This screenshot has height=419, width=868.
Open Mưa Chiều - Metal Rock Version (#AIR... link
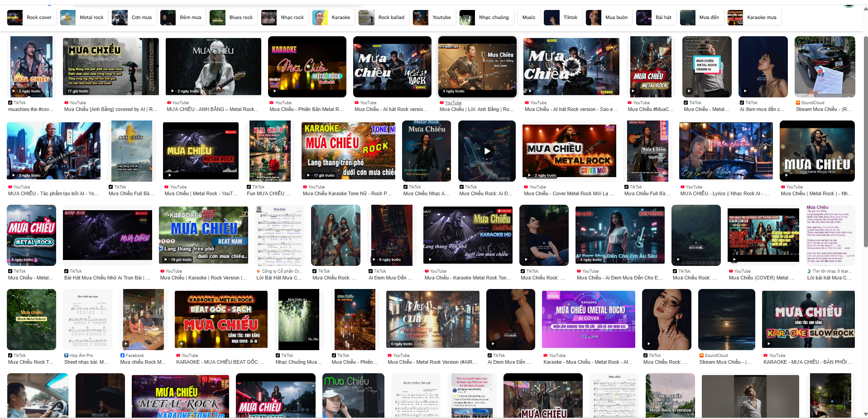432,362
